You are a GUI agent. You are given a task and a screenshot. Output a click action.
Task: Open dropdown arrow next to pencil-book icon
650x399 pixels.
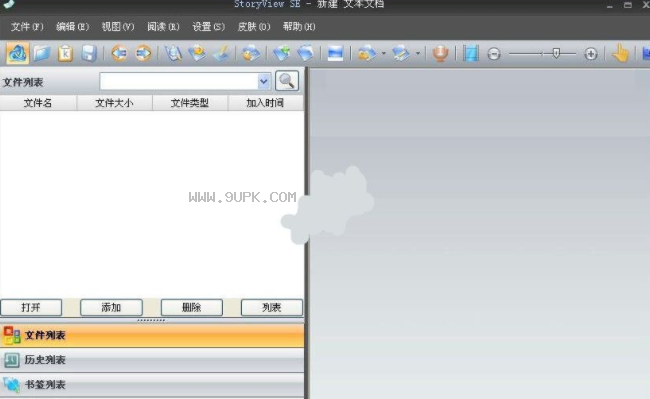tap(418, 53)
